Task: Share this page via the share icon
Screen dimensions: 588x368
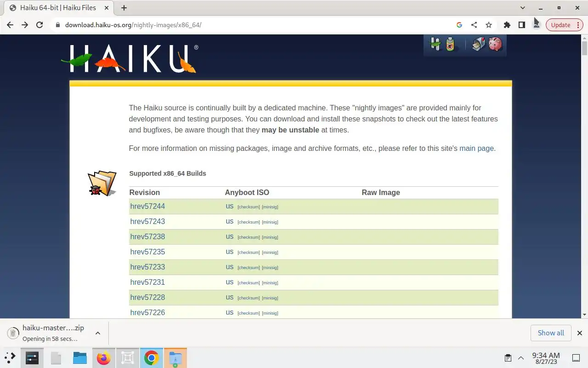Action: [474, 25]
